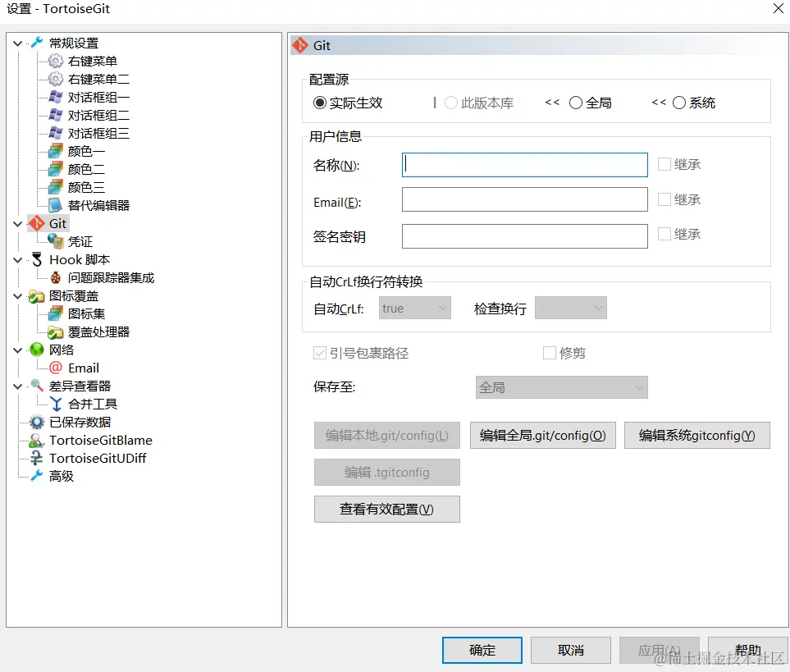Image resolution: width=790 pixels, height=672 pixels.
Task: Open the 合并工具 settings page
Action: pos(93,404)
